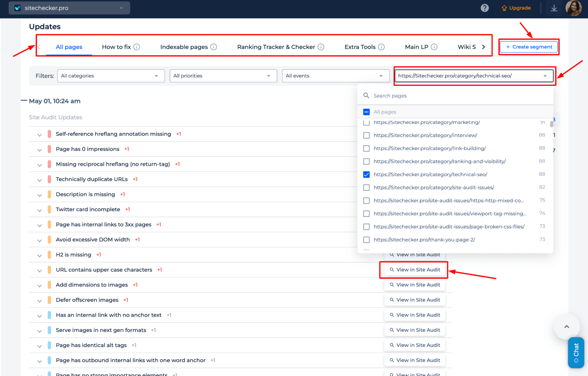Image resolution: width=588 pixels, height=376 pixels.
Task: Click info icon beside Indexable pages
Action: coord(214,47)
